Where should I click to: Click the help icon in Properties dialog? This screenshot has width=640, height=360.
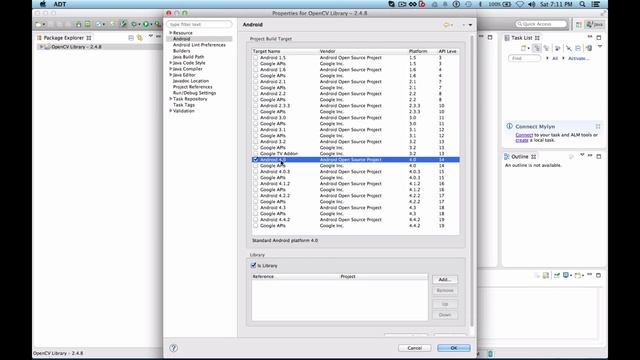173,348
